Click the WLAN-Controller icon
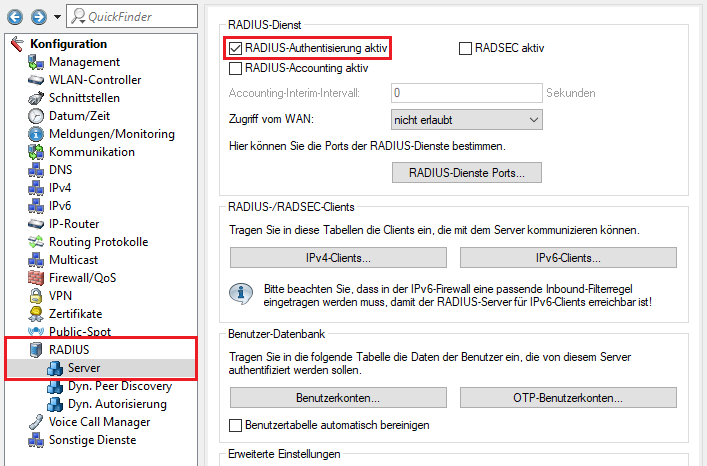This screenshot has width=707, height=466. (36, 80)
